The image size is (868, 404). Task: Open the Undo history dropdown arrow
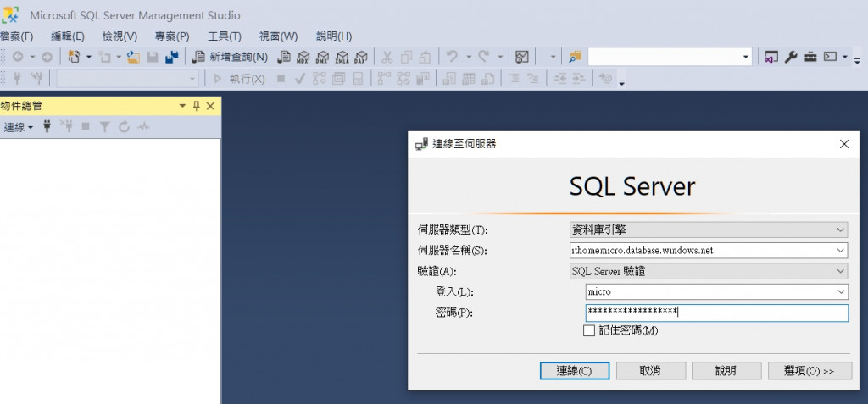click(x=468, y=57)
